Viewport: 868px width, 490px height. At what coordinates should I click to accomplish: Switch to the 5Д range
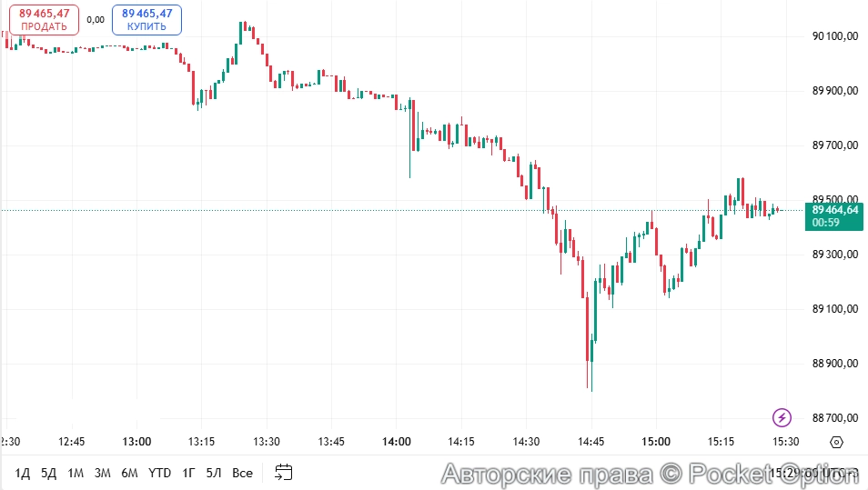pyautogui.click(x=49, y=473)
